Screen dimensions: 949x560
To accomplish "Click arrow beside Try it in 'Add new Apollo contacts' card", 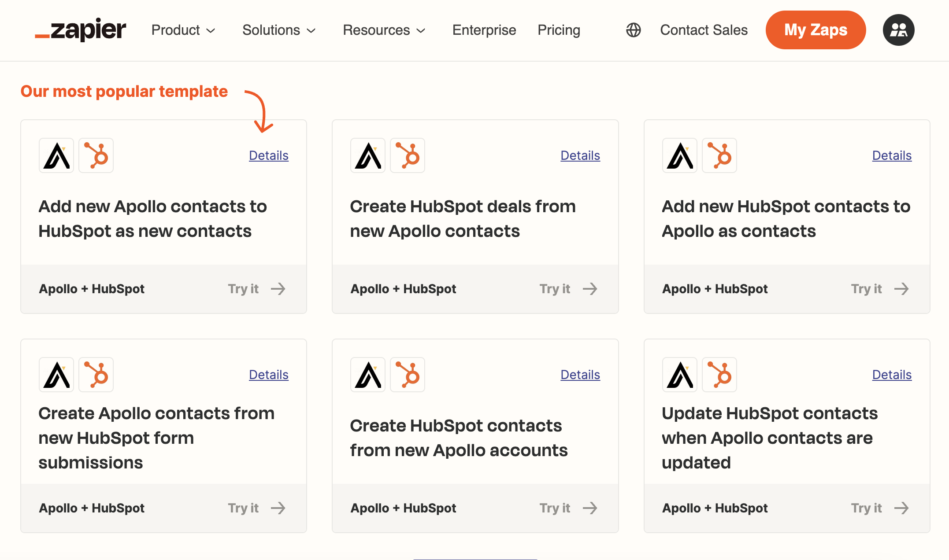I will pyautogui.click(x=278, y=289).
